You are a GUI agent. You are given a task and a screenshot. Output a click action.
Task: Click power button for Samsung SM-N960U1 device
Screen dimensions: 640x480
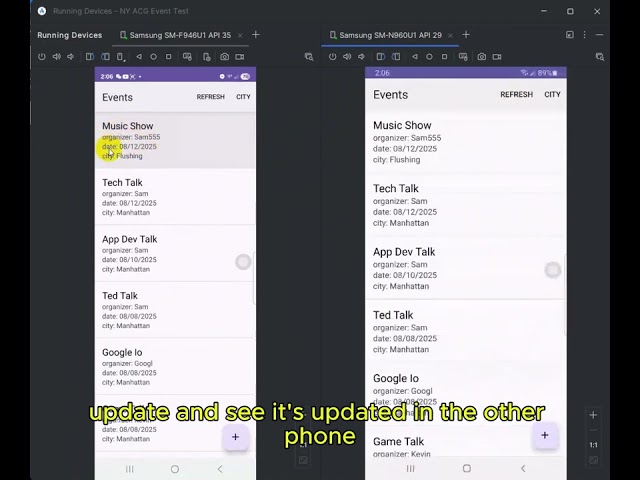click(333, 57)
